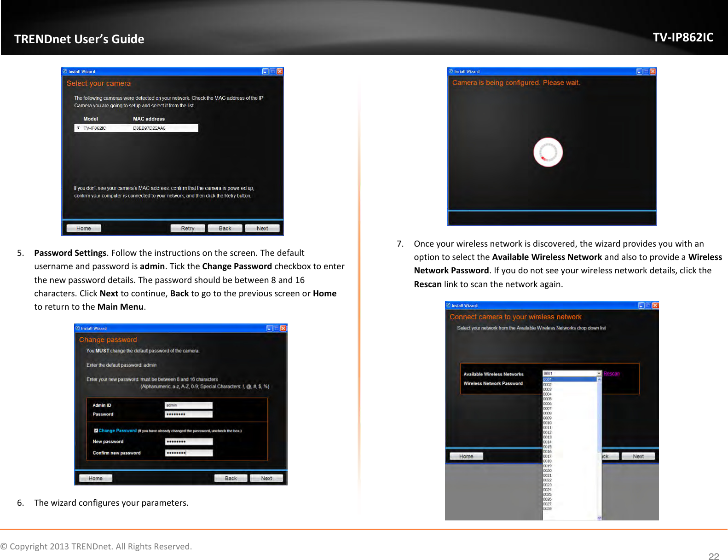Image resolution: width=728 pixels, height=560 pixels.
Task: Click Back in the Change password window
Action: (x=231, y=478)
